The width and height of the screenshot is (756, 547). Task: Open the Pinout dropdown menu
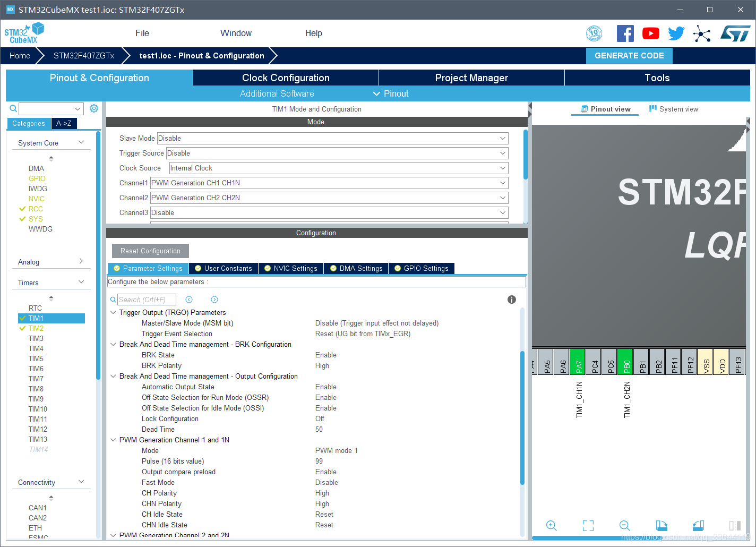[391, 93]
